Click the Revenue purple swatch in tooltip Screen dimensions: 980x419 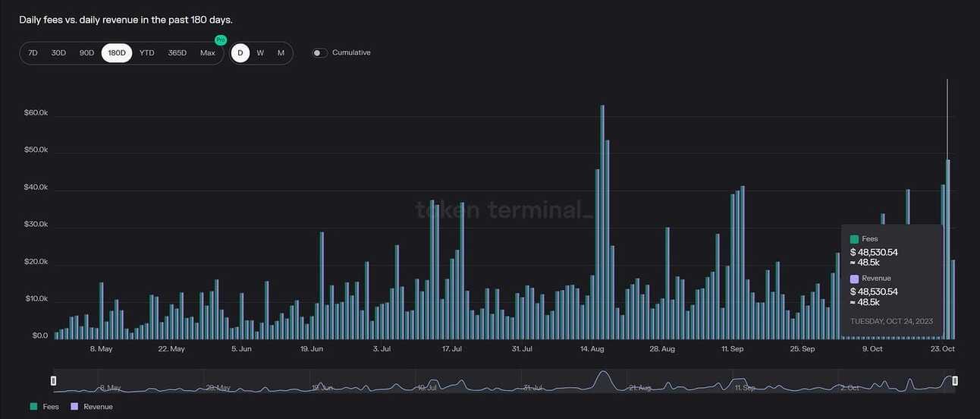coord(855,279)
